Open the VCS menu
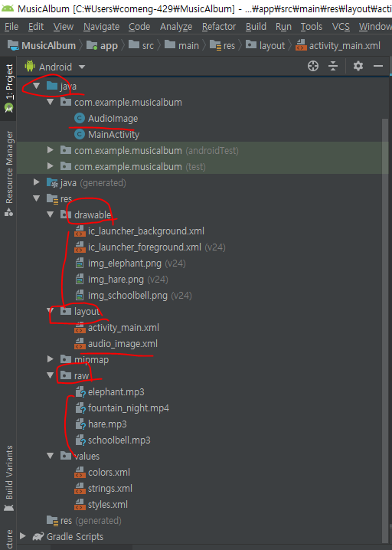392x550 pixels. click(341, 27)
